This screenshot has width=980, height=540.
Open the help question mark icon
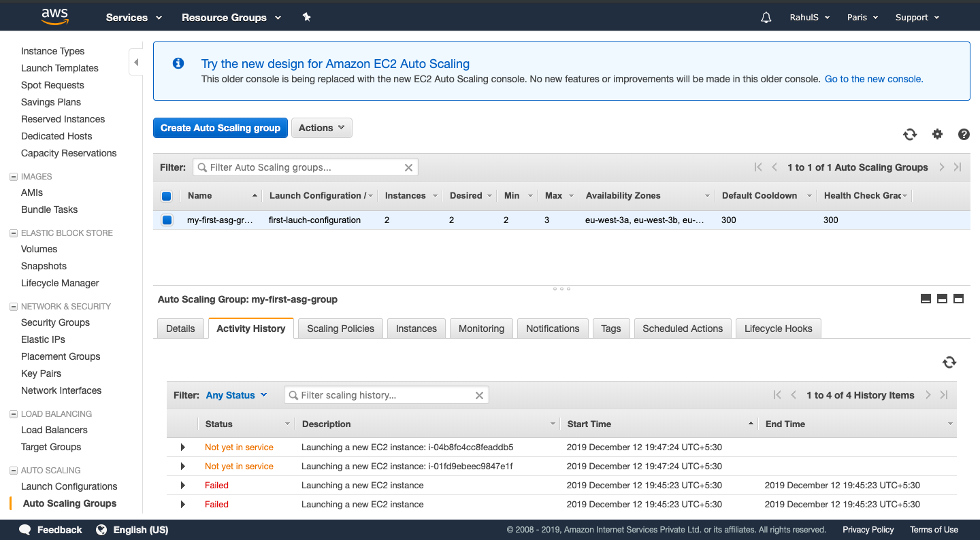964,134
